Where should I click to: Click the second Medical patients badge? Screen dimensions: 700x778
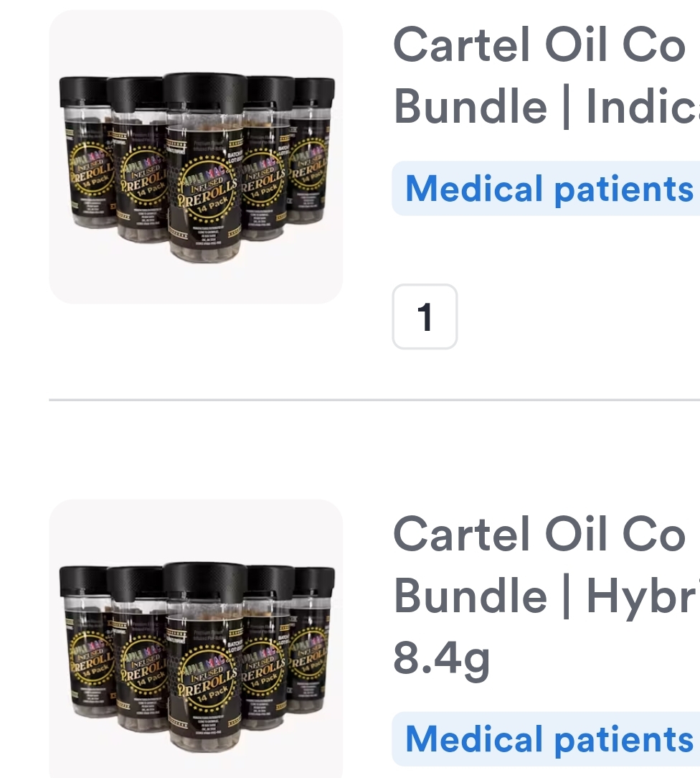(546, 739)
